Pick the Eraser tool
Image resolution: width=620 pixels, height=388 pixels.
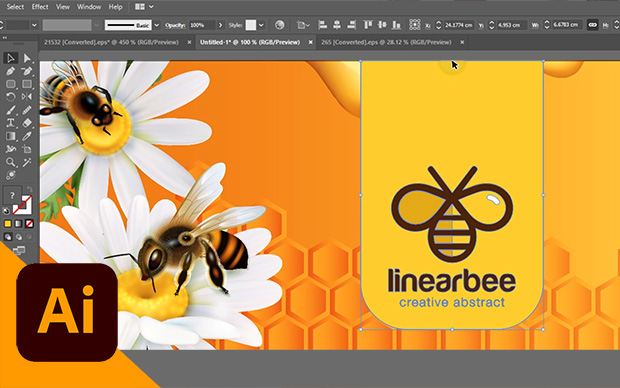coord(27,123)
